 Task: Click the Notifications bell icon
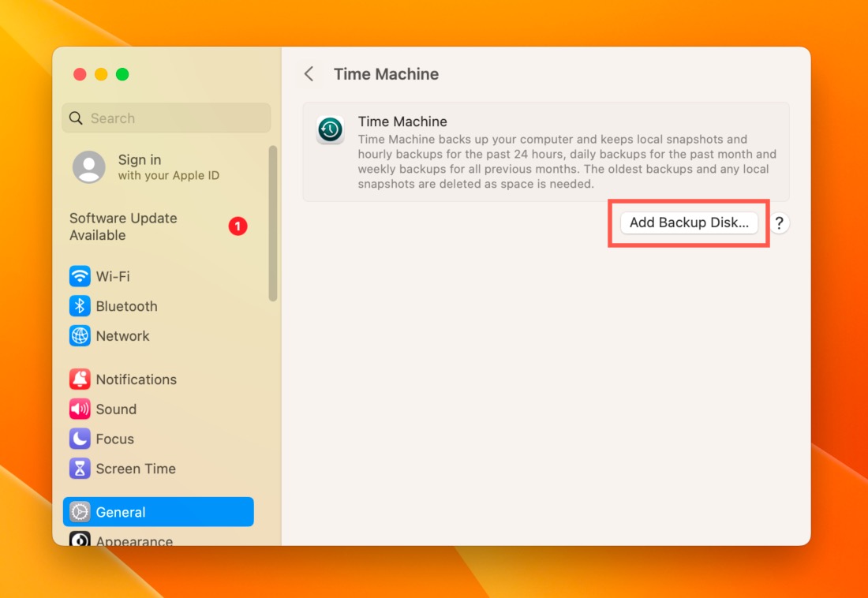tap(80, 379)
